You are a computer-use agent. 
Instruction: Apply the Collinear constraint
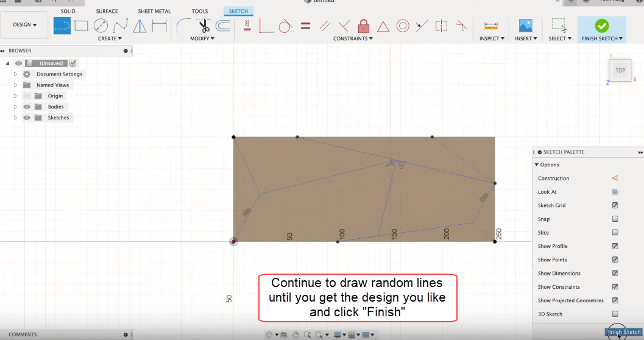pyautogui.click(x=422, y=26)
